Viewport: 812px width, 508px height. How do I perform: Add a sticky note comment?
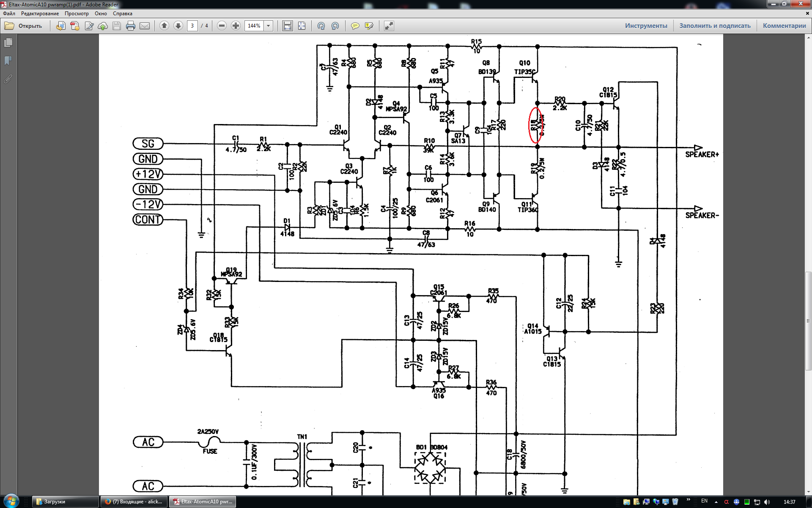coord(355,26)
